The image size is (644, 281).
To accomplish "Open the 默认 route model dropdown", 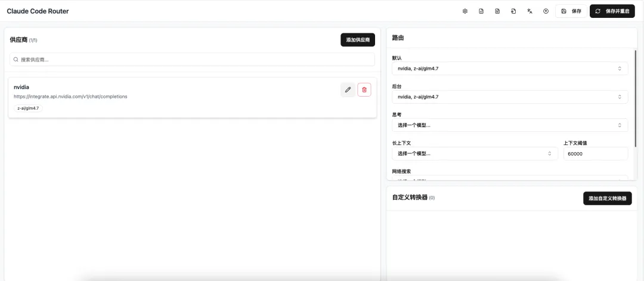I will [x=510, y=69].
